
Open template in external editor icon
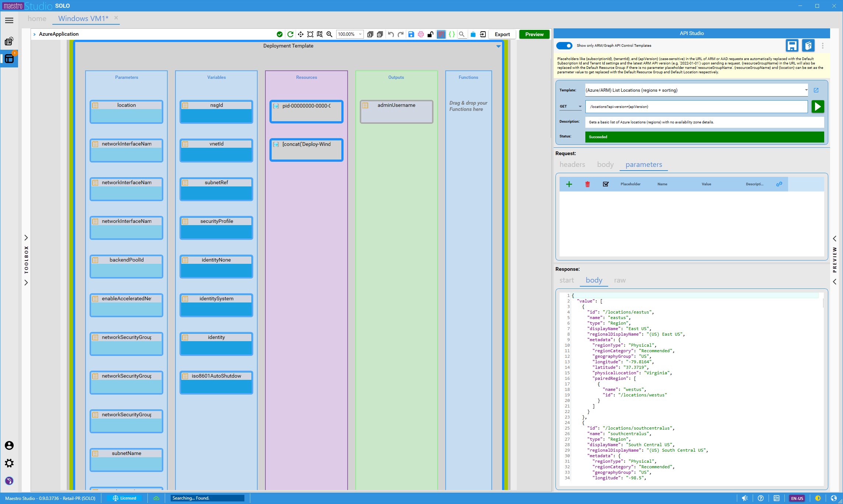[816, 90]
